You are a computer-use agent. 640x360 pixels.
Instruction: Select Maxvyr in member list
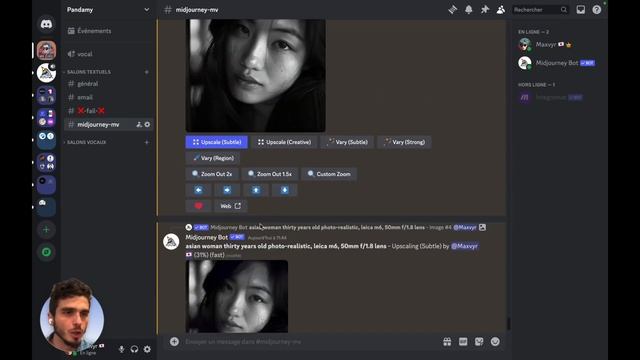557,44
